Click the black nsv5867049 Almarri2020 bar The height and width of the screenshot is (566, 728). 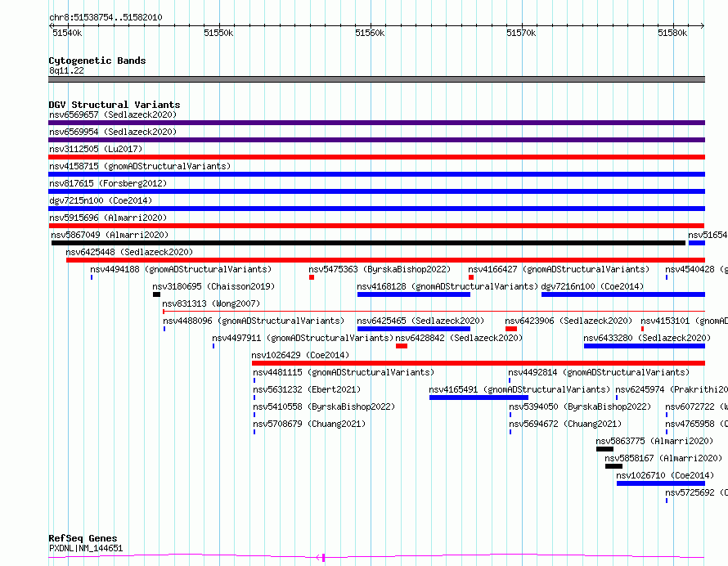click(x=368, y=243)
